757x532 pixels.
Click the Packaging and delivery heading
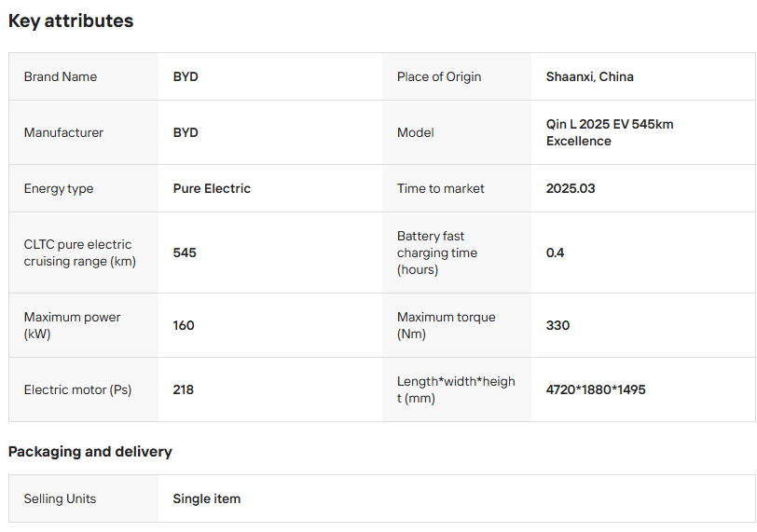tap(90, 451)
